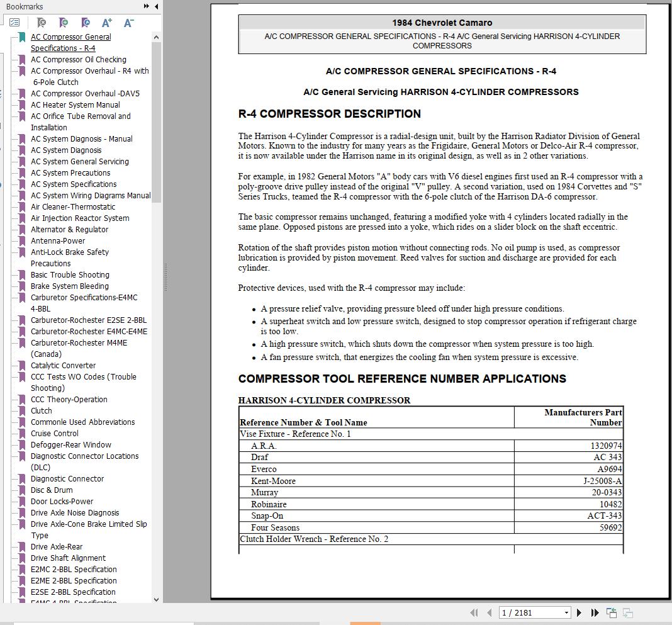Jump to last page of document
Screen dimensions: 672x625
click(x=595, y=612)
